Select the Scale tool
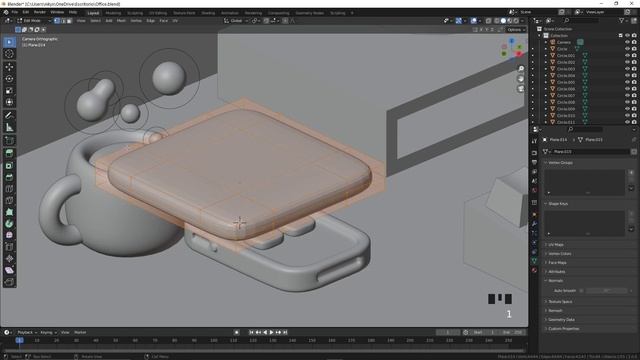 [9, 91]
